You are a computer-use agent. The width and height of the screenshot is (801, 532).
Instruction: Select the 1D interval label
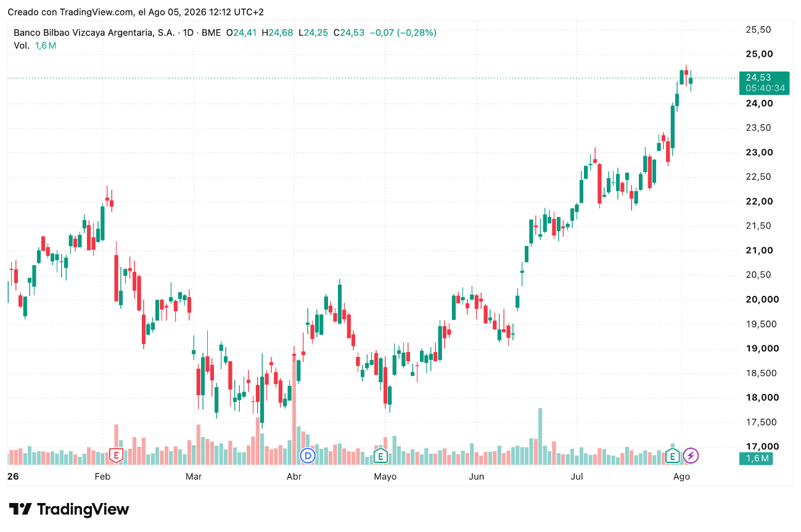coord(188,33)
